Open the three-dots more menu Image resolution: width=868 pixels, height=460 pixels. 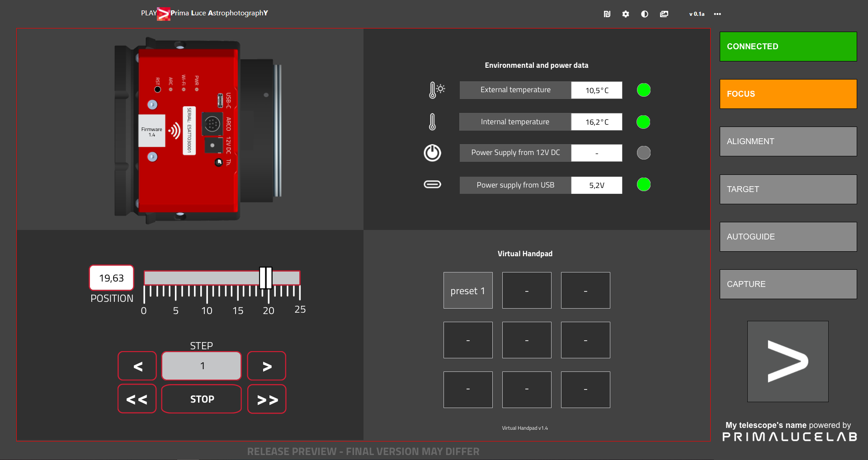pyautogui.click(x=717, y=14)
